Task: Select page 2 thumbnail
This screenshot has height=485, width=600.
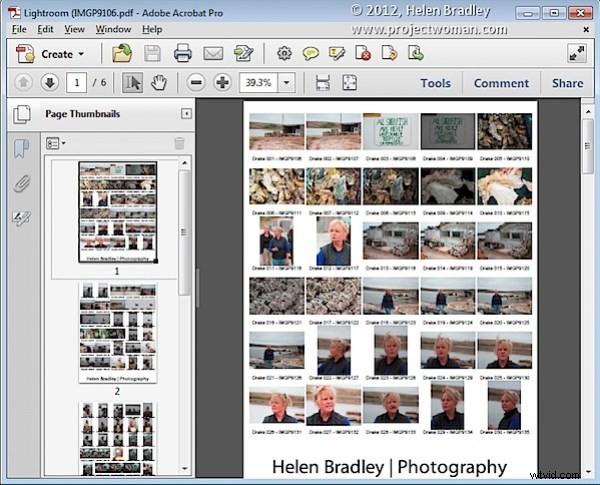Action: 117,332
